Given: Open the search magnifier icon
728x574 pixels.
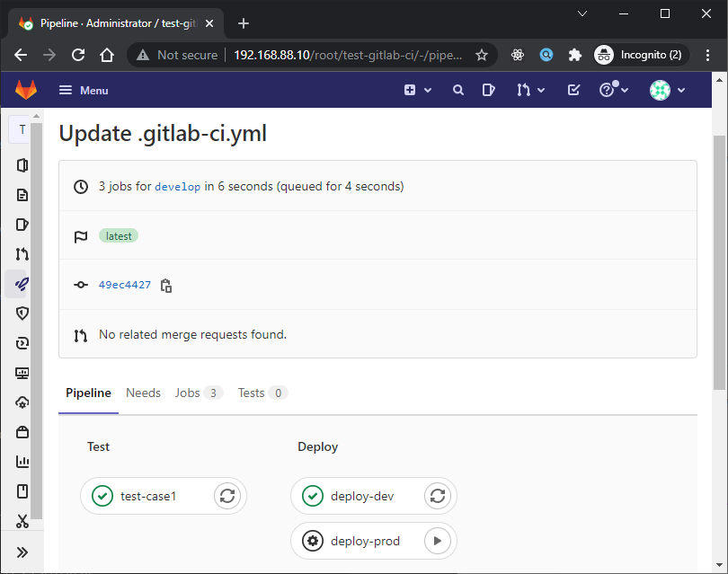Looking at the screenshot, I should (458, 90).
